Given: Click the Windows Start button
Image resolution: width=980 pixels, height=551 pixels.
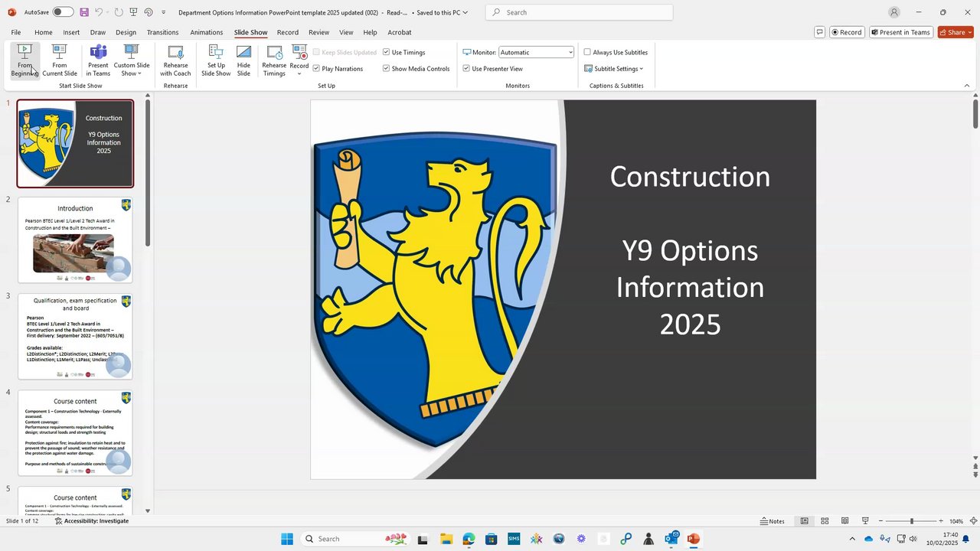Looking at the screenshot, I should [287, 539].
